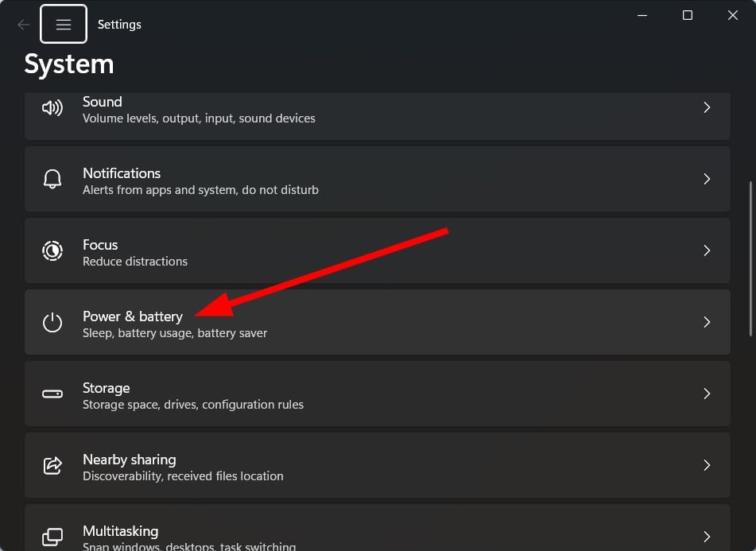Click the System page heading

[69, 64]
